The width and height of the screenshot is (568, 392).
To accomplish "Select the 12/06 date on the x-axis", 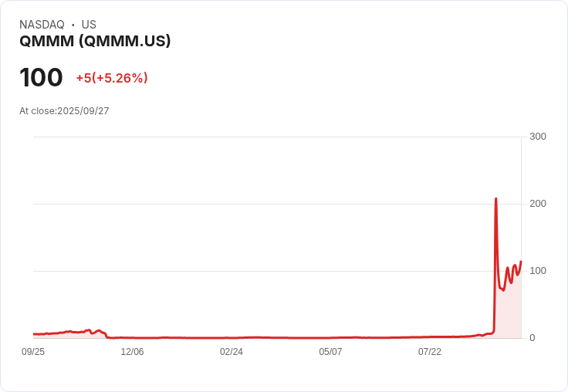I will 132,352.
